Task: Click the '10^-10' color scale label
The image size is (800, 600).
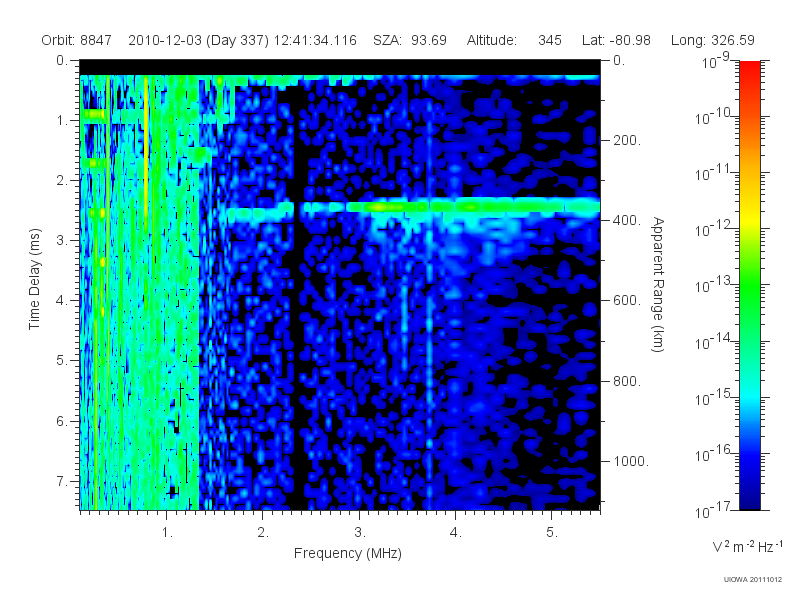Action: [x=712, y=116]
